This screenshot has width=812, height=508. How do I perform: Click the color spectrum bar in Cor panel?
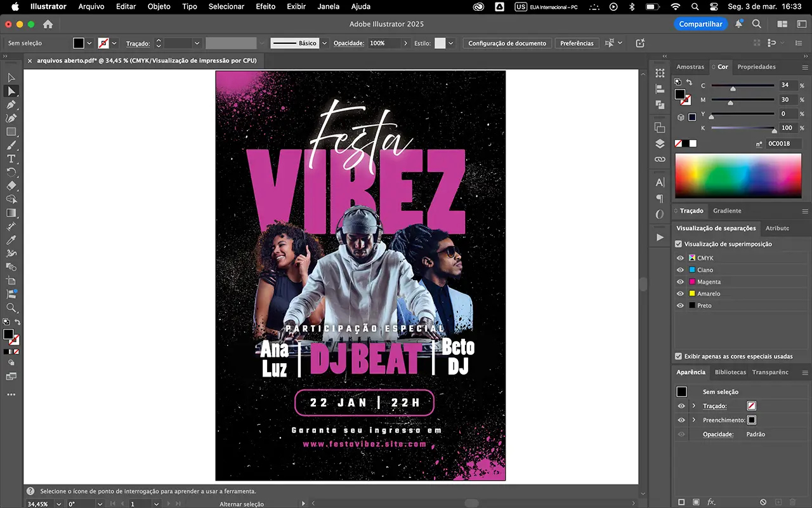738,175
